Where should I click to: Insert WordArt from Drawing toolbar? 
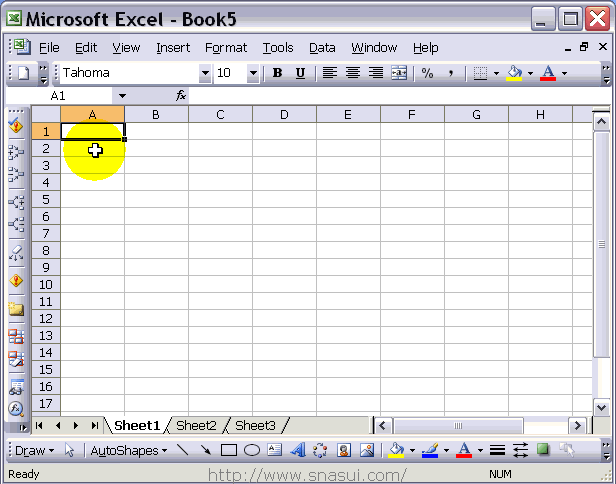point(297,450)
